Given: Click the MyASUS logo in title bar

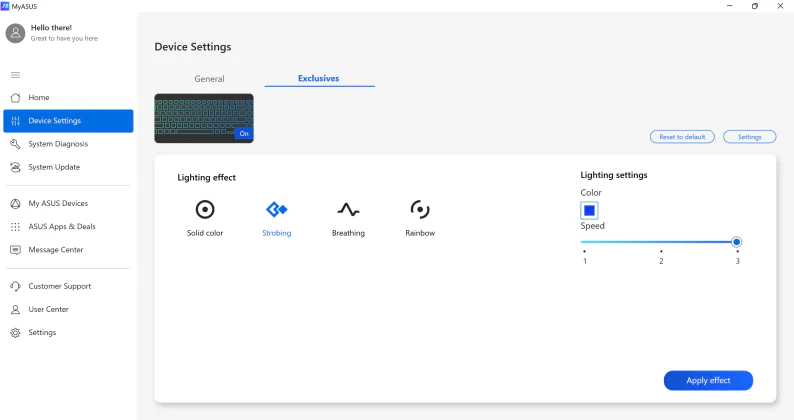Looking at the screenshot, I should click(5, 6).
